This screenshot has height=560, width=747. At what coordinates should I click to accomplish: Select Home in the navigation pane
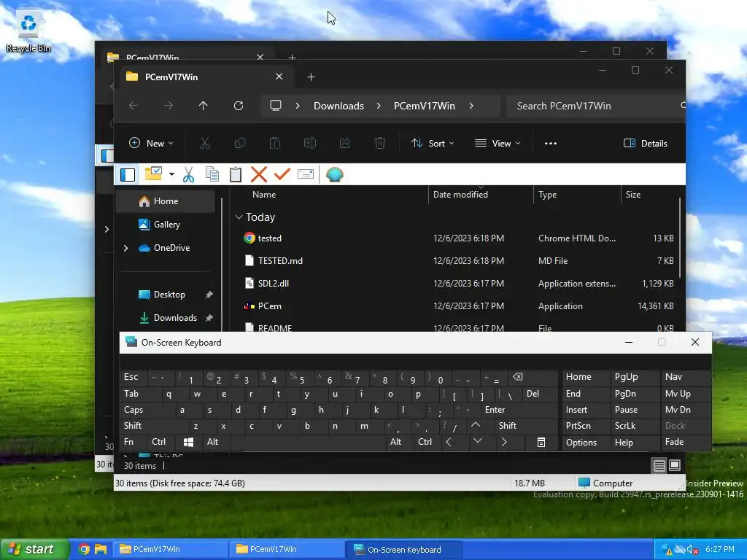[x=166, y=201]
